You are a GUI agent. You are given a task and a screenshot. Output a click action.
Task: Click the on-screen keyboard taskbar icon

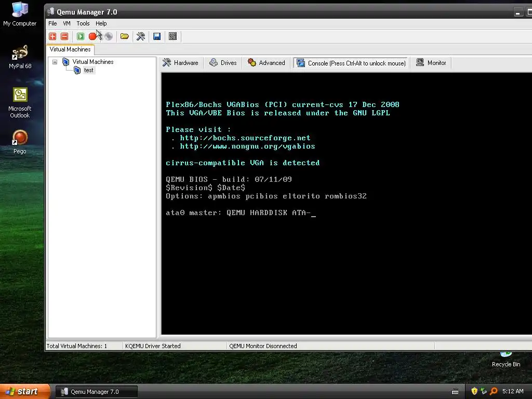[x=455, y=392]
